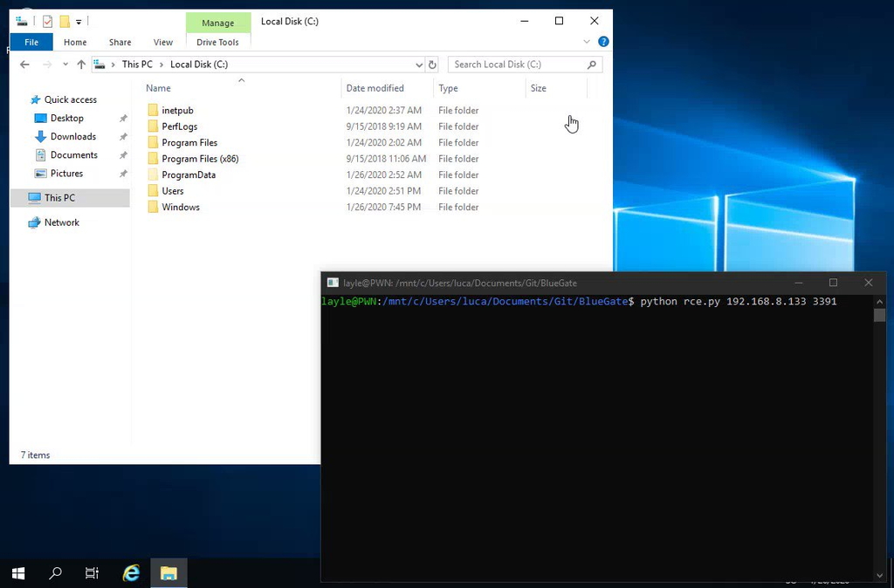Select the Manage contextual tab
The width and height of the screenshot is (894, 588).
[x=217, y=23]
